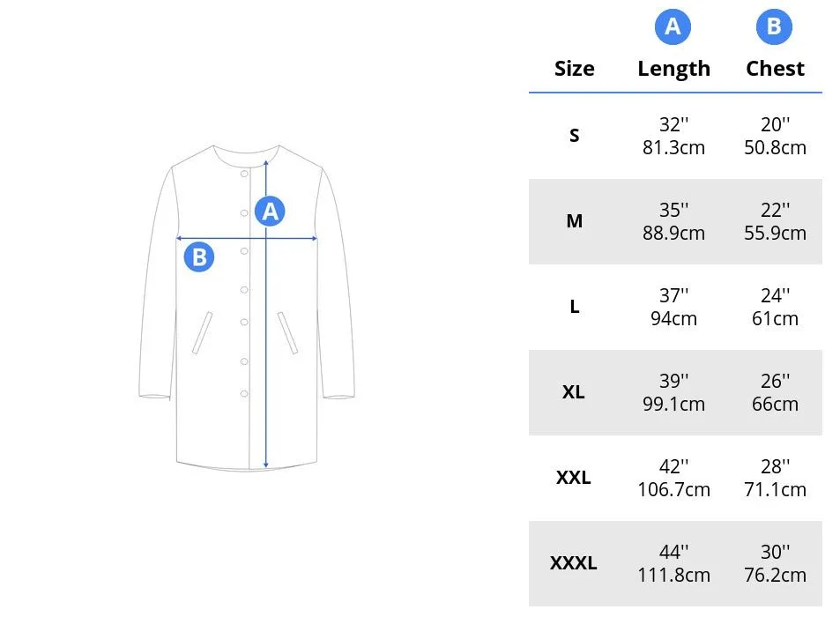Select the S size row label

pyautogui.click(x=575, y=136)
